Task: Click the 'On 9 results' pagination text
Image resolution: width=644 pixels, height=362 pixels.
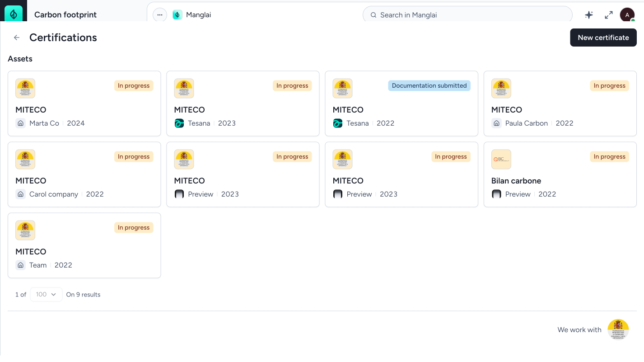Action: coord(83,295)
